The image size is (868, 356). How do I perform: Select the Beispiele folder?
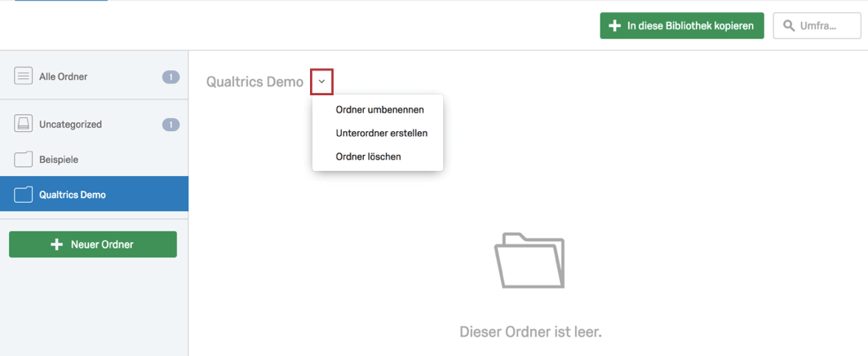coord(94,160)
